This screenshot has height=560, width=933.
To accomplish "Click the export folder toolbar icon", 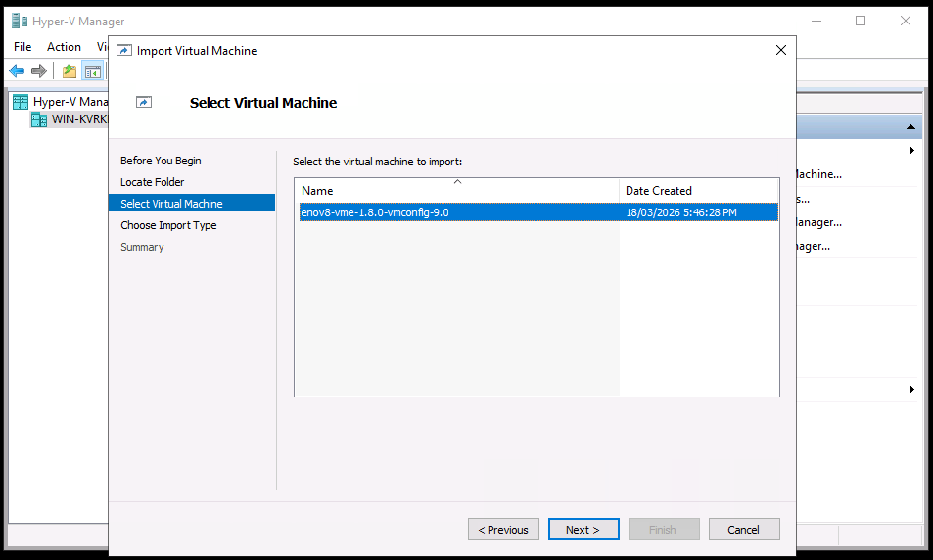I will click(x=69, y=71).
